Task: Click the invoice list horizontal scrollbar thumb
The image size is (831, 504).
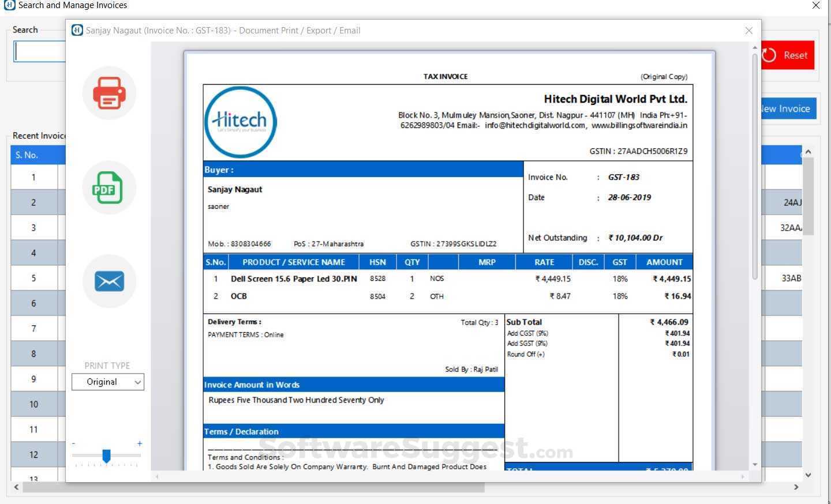Action: pos(254,487)
